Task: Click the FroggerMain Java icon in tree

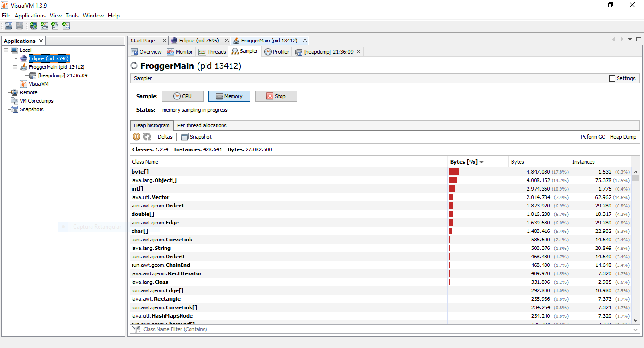Action: tap(24, 67)
